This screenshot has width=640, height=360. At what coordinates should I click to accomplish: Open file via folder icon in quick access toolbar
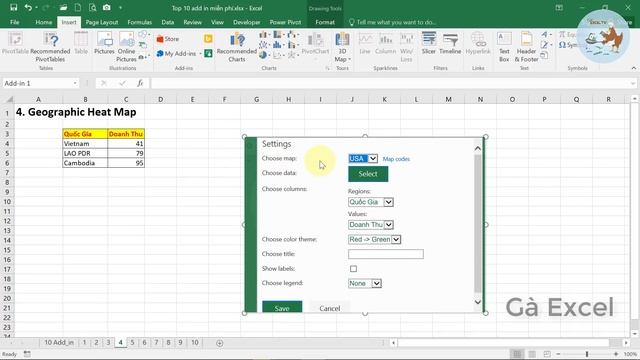pos(63,7)
